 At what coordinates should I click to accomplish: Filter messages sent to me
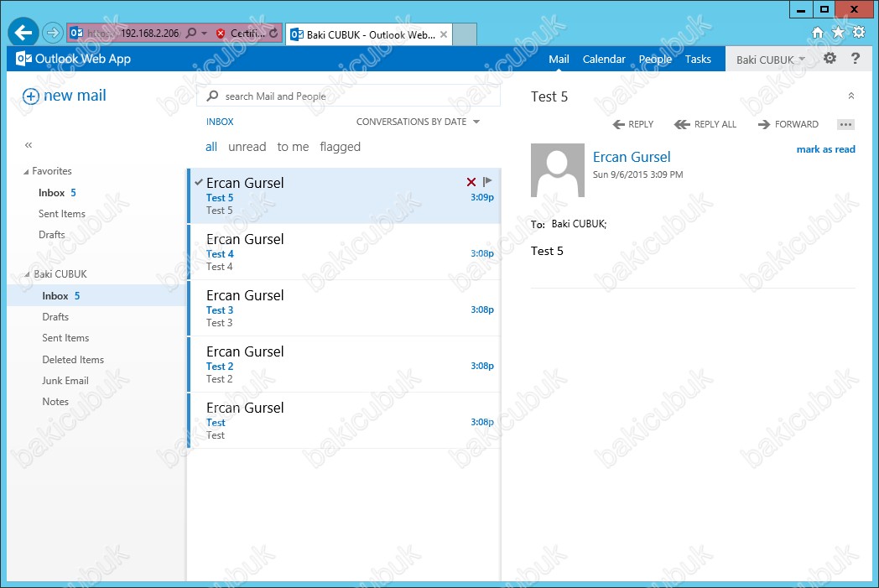pos(293,147)
